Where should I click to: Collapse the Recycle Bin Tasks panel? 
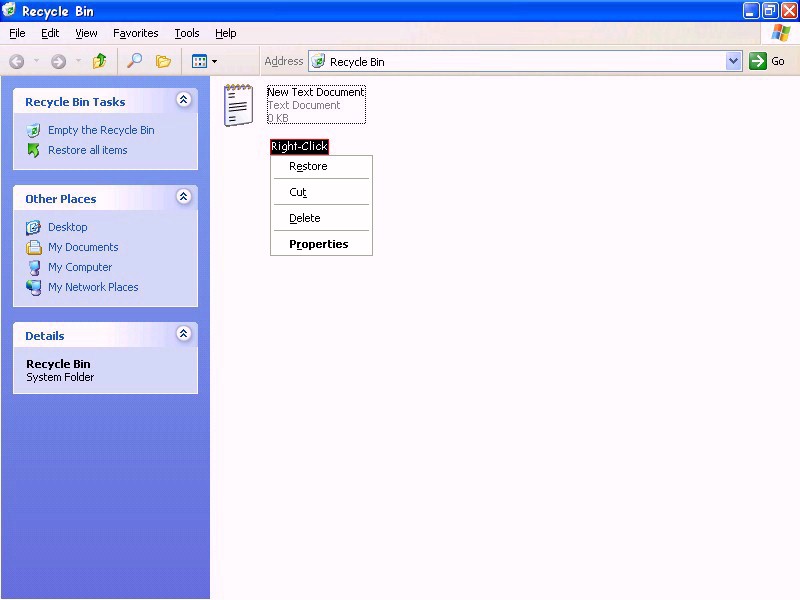pyautogui.click(x=184, y=99)
